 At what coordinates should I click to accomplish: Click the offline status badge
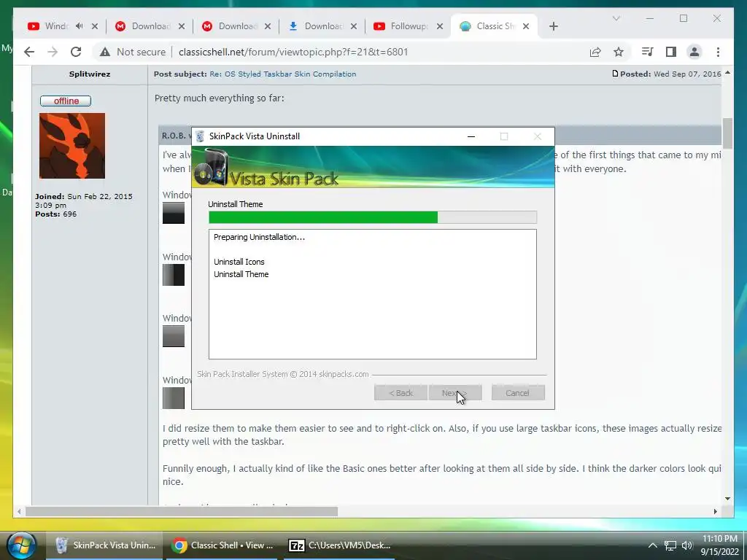tap(66, 101)
